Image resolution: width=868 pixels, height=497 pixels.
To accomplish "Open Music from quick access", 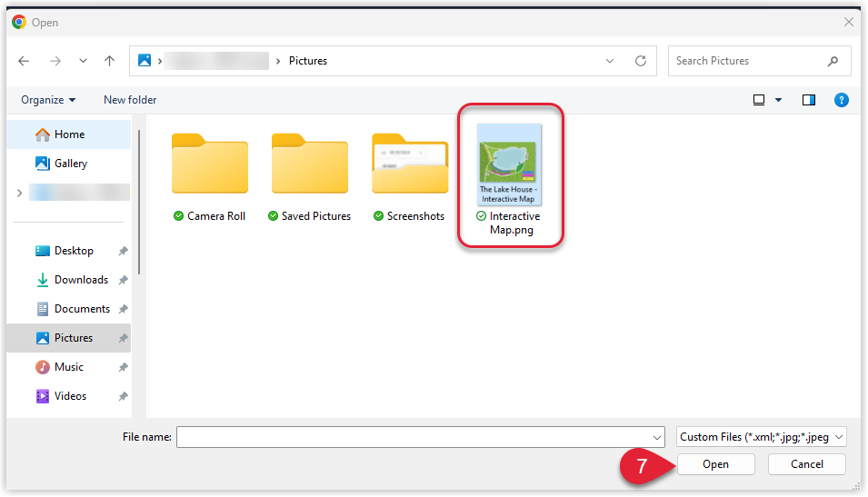I will click(69, 367).
